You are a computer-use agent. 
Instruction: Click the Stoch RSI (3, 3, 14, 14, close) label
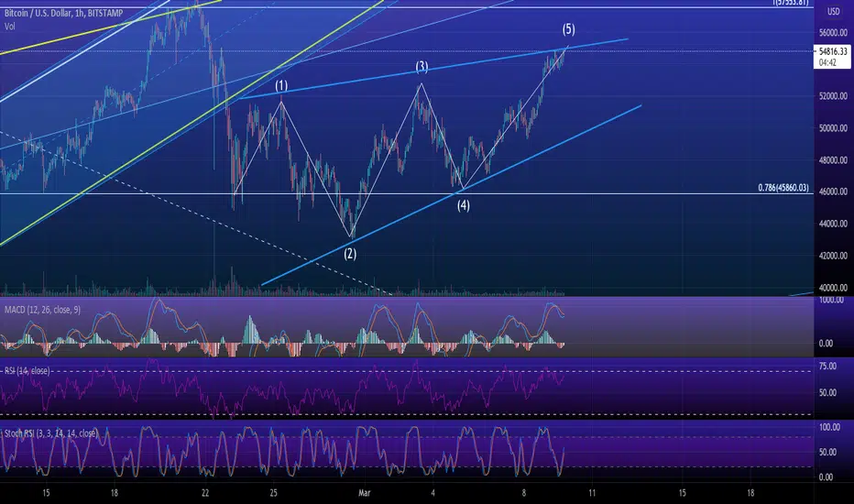tap(50, 433)
